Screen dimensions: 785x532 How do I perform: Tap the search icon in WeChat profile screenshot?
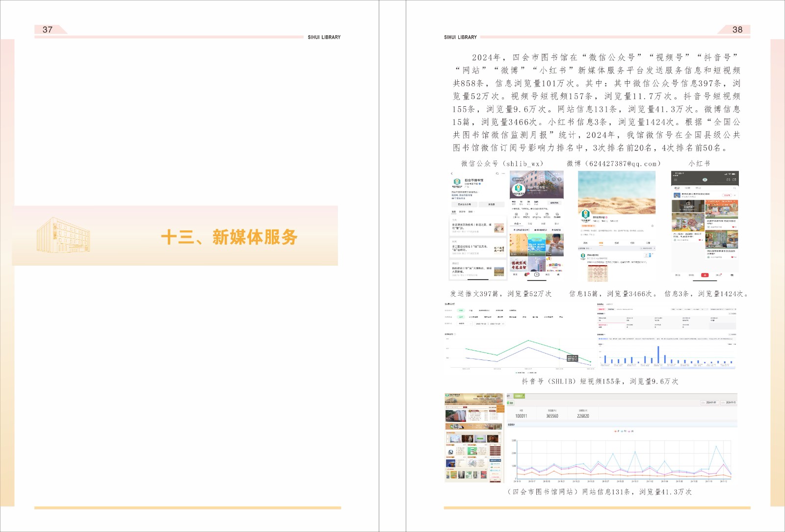pyautogui.click(x=497, y=174)
